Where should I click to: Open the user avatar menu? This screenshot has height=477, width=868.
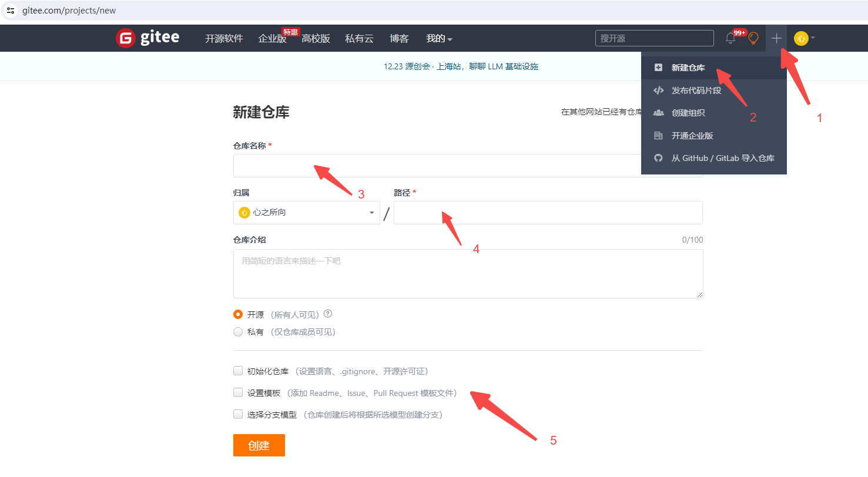[804, 38]
